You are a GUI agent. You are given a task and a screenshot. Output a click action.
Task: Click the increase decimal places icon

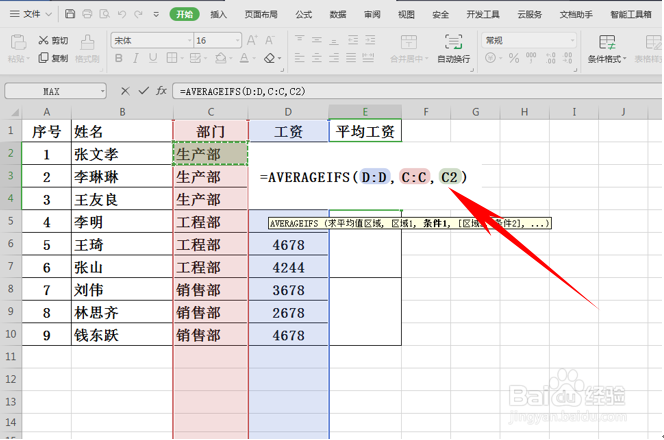551,58
